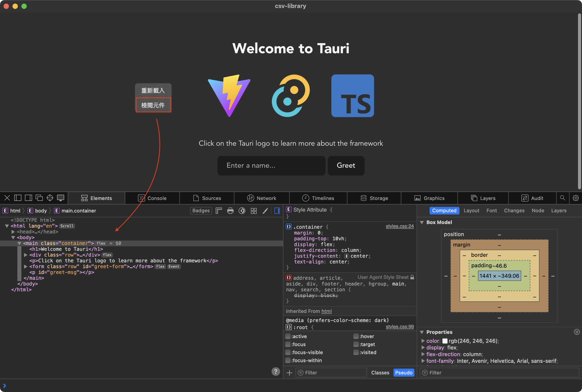
Task: Click the Tauri logo
Action: [291, 96]
